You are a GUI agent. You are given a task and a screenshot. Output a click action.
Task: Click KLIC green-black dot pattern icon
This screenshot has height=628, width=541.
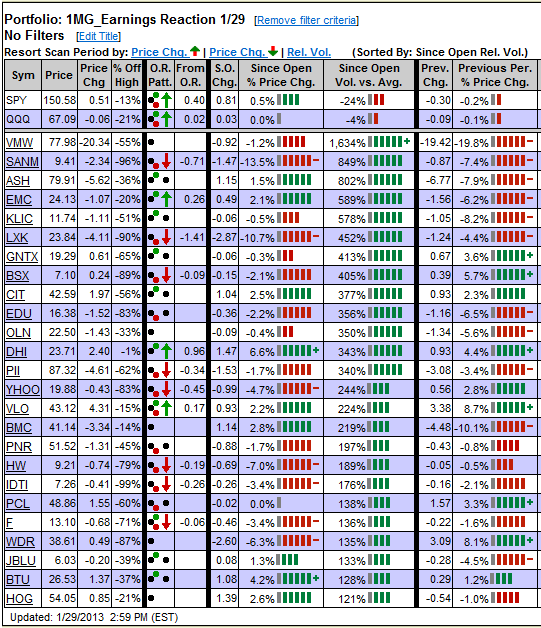(x=159, y=217)
